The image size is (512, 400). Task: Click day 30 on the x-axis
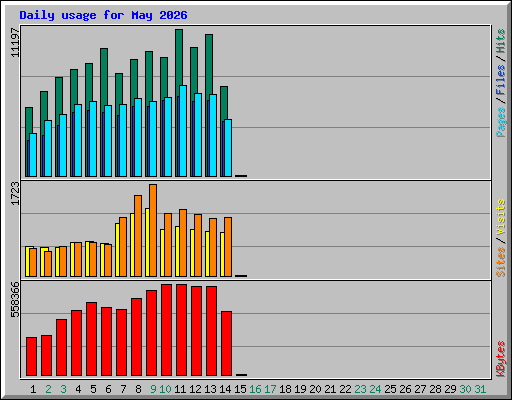[465, 389]
